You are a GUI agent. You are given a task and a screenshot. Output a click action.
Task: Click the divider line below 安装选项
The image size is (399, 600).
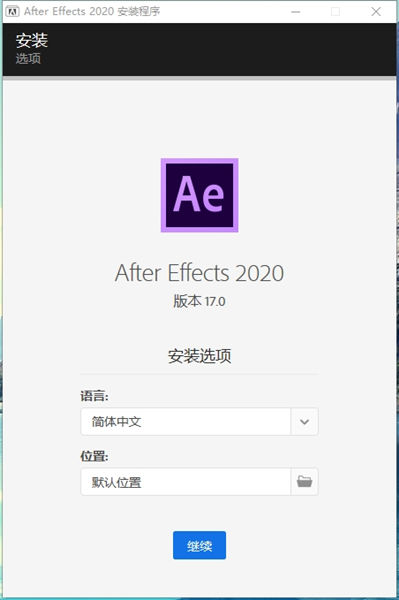[x=199, y=374]
